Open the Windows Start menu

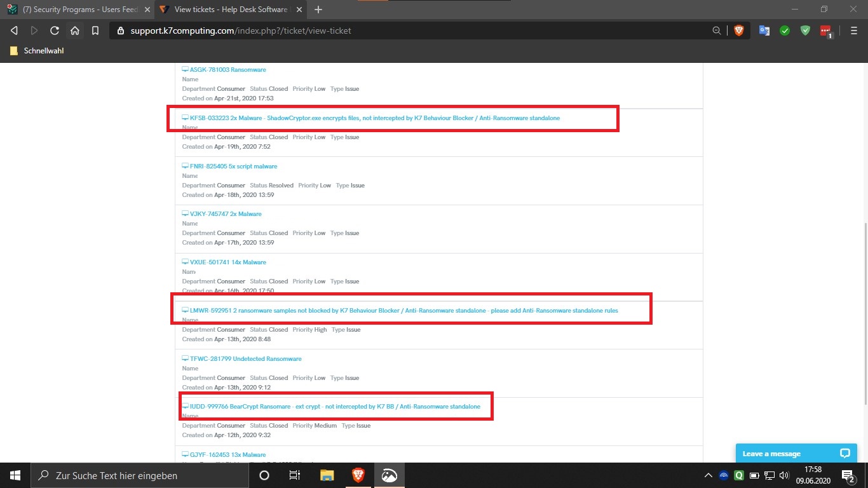(x=15, y=475)
